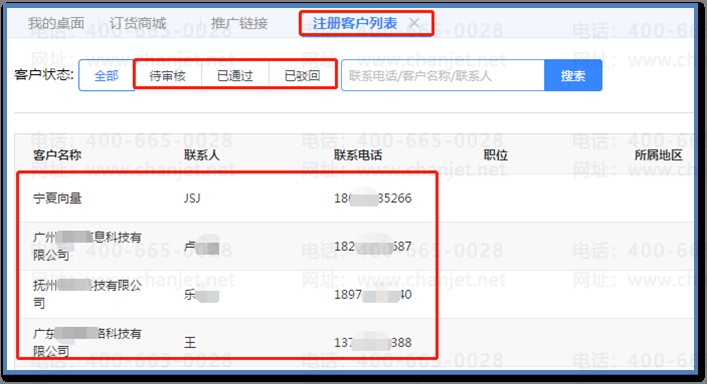Close the 注册客户列表 tab
Viewport: 707px width, 384px height.
point(414,23)
